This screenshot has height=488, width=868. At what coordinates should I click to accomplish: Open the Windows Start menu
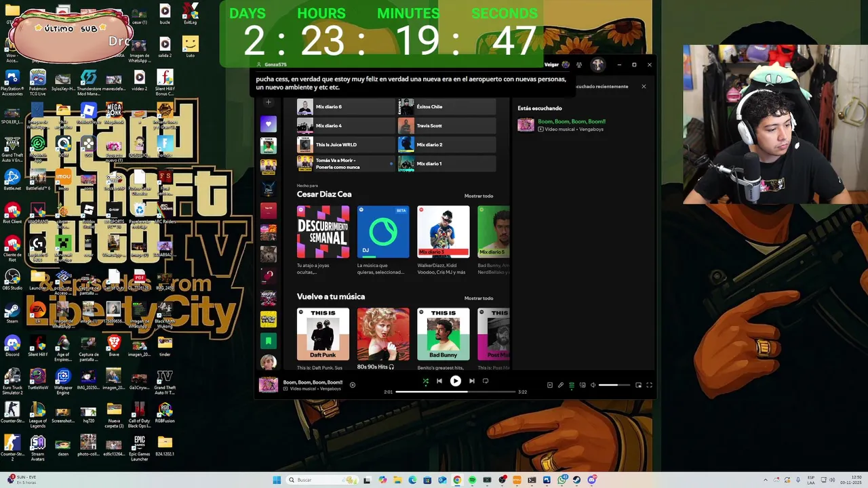tap(277, 480)
